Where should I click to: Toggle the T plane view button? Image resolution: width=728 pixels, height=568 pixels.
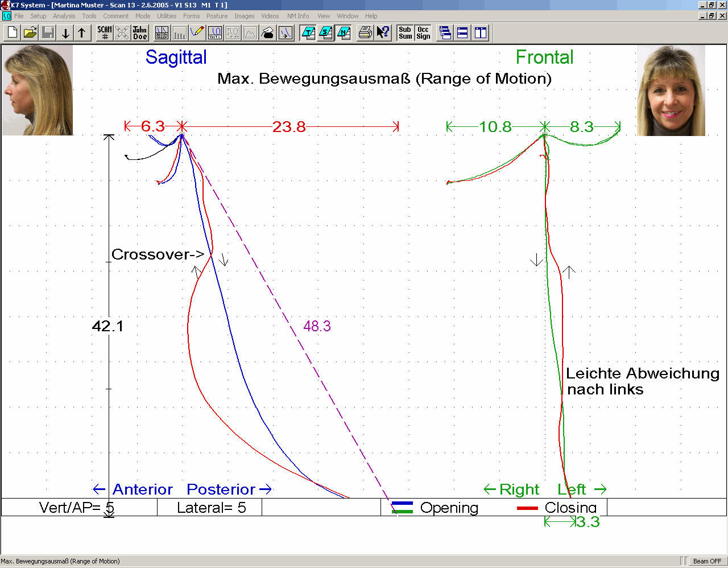coord(308,33)
